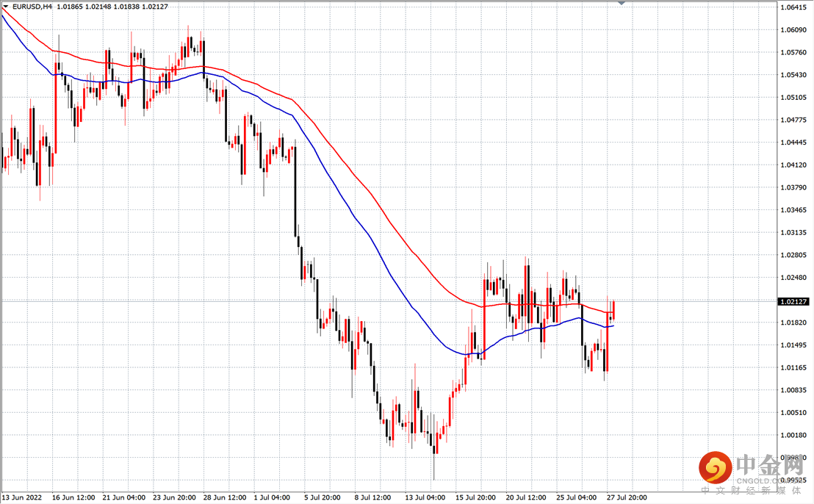
Task: Click the 1.02480 price axis label
Action: [x=793, y=278]
